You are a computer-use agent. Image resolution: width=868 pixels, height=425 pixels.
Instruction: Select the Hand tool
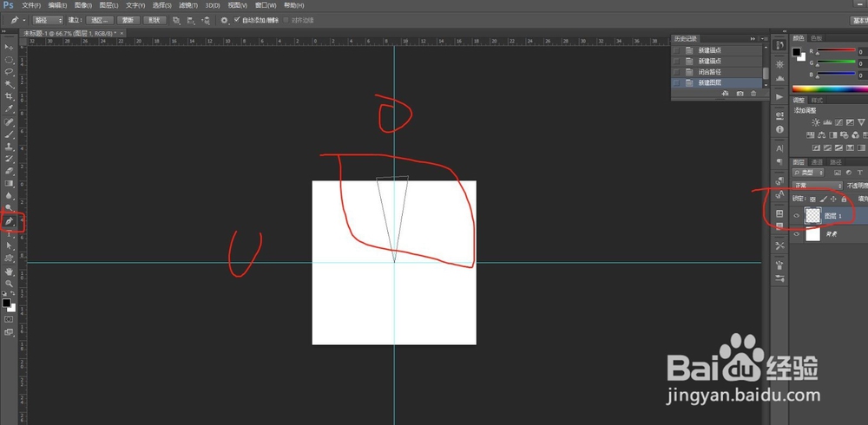click(x=9, y=271)
